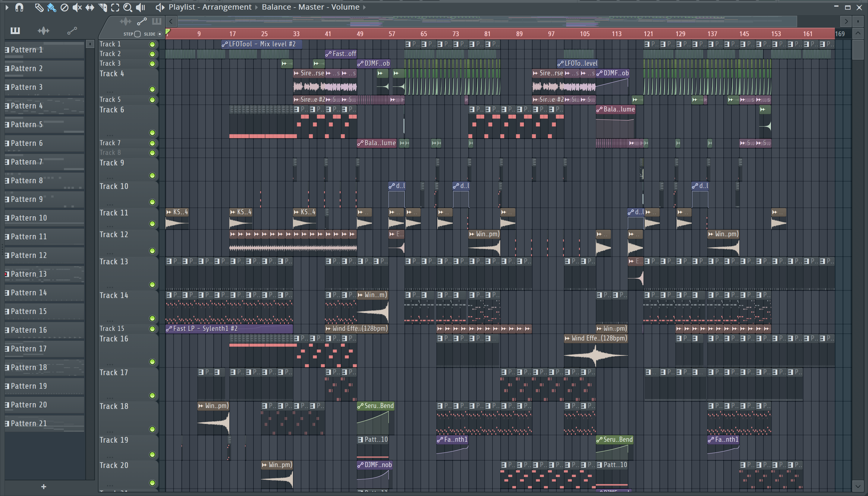This screenshot has width=868, height=496.
Task: Expand arrow after Playlist - Arrangement
Action: pyautogui.click(x=256, y=7)
